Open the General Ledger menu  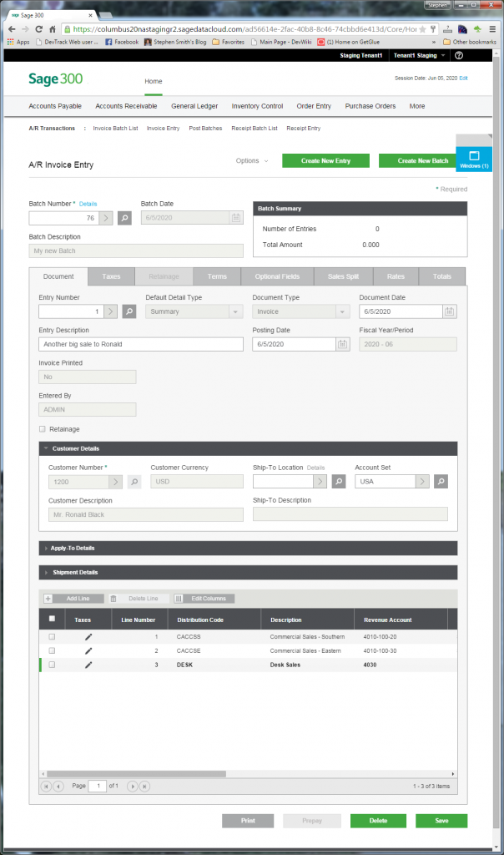pos(194,106)
